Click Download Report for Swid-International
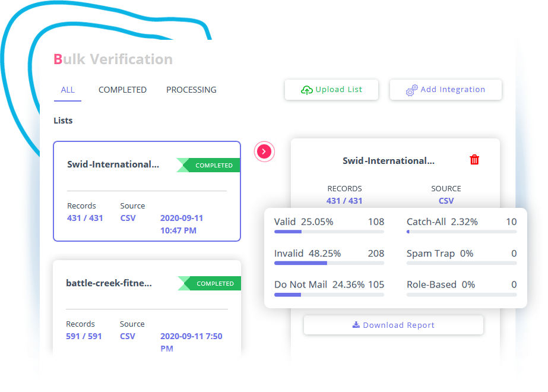 pos(393,324)
